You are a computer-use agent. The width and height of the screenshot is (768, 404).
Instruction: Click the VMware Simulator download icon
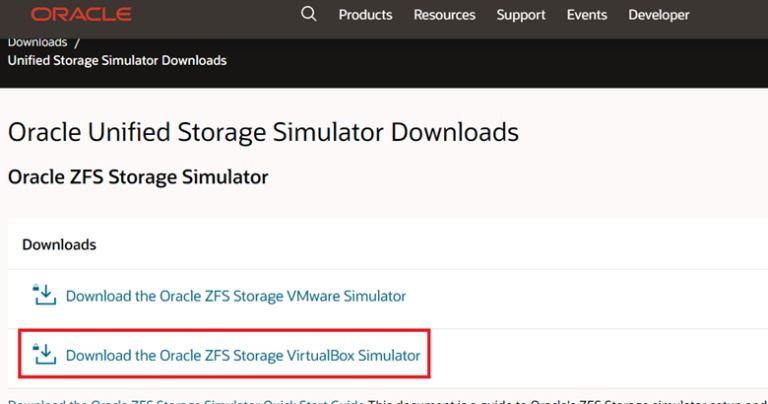pyautogui.click(x=44, y=295)
